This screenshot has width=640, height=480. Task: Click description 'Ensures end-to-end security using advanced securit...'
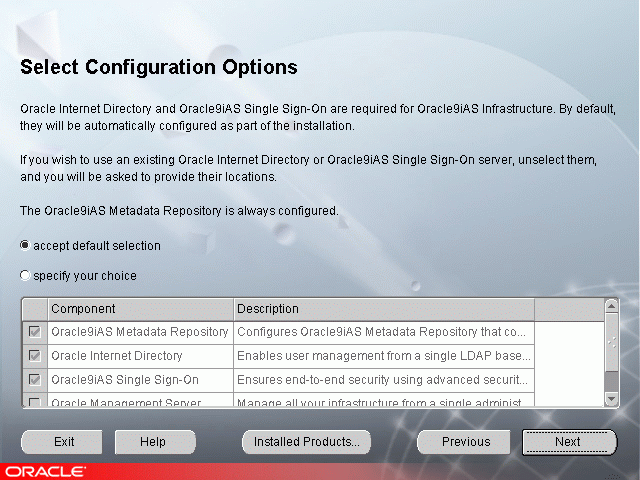click(382, 380)
